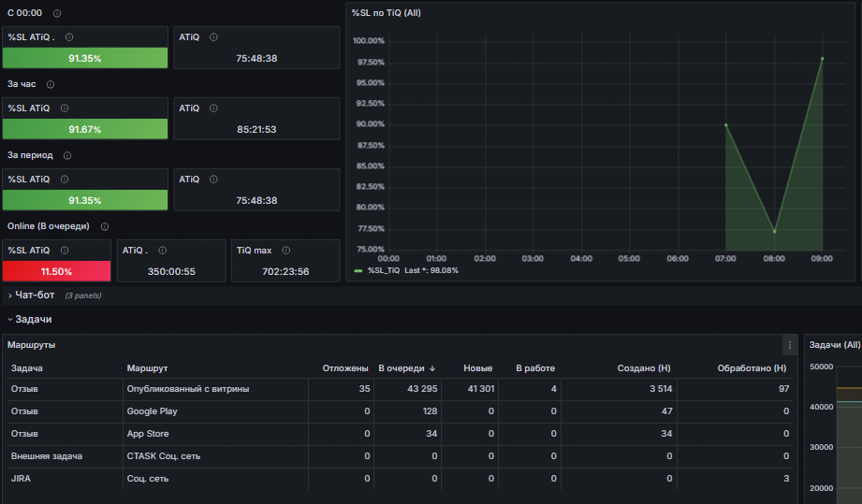
Task: Sort table by 'В работе' column header
Action: click(x=535, y=368)
